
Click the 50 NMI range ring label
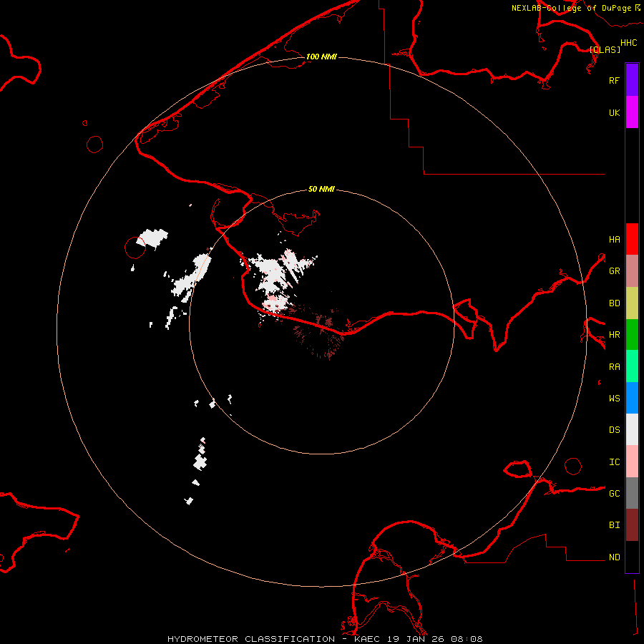[321, 189]
